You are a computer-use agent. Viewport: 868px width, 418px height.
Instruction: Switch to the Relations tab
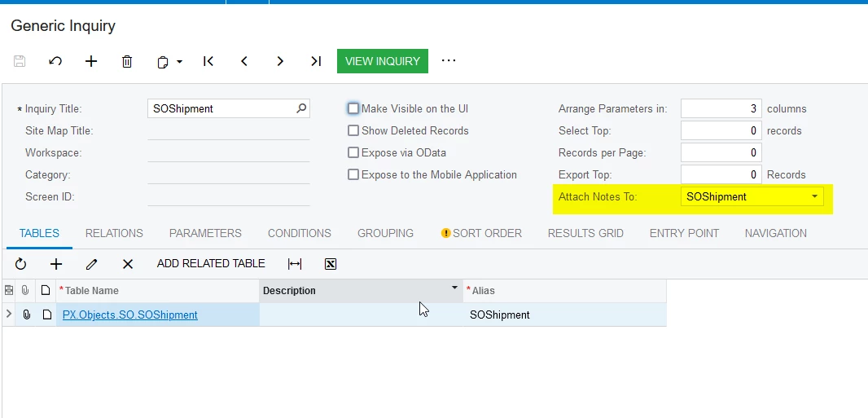pos(114,233)
